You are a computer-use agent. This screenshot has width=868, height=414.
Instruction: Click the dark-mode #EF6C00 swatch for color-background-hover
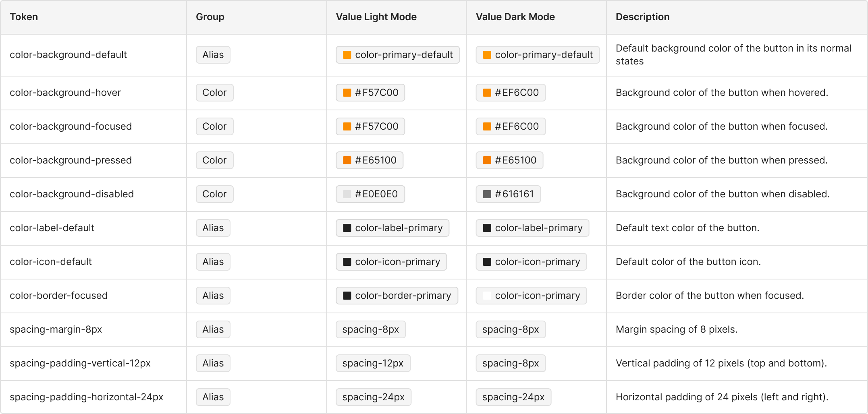coord(487,93)
